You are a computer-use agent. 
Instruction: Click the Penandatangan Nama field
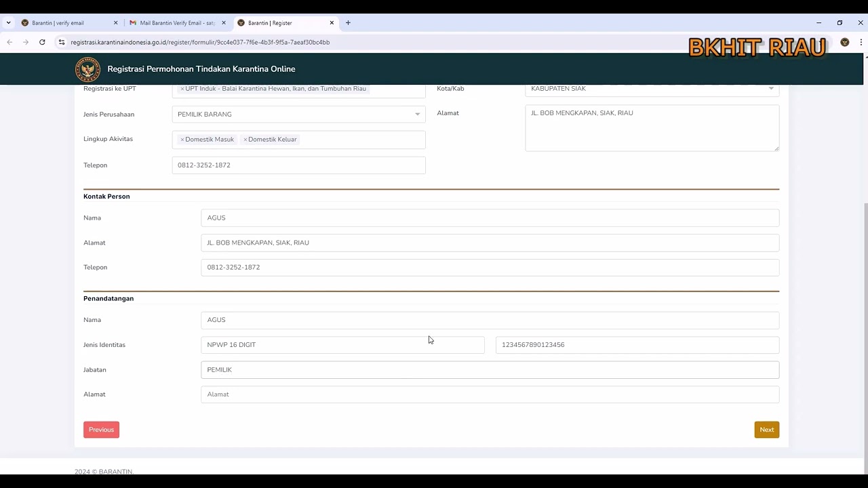(x=490, y=320)
